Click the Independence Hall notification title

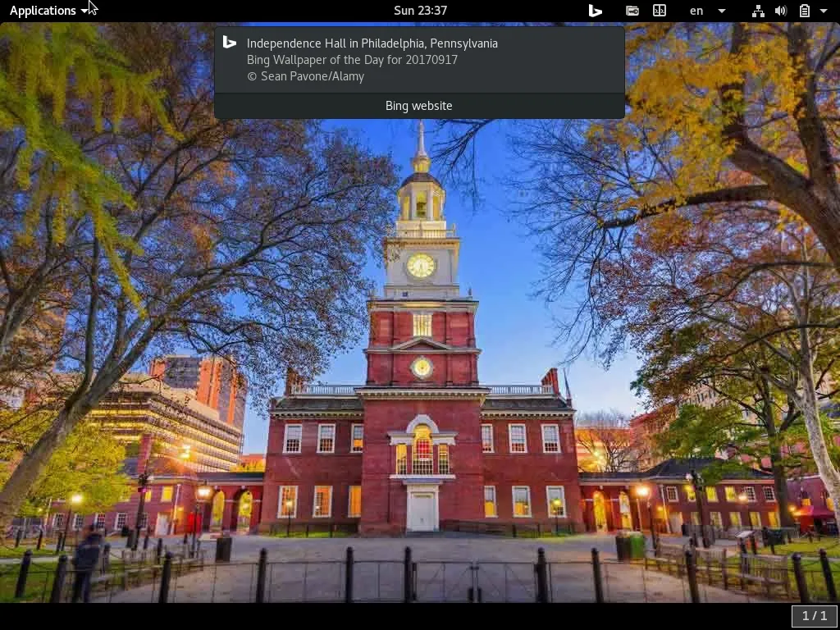(x=372, y=43)
